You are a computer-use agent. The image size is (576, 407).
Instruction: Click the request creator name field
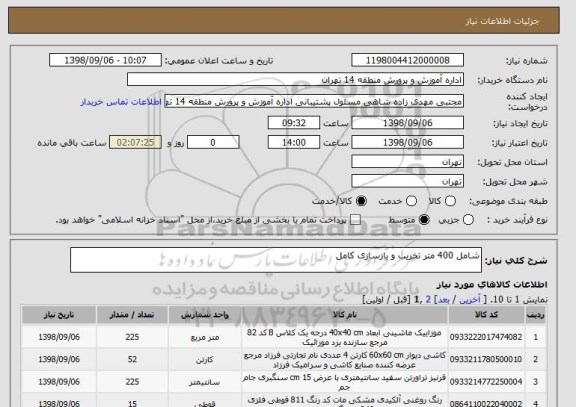point(314,101)
